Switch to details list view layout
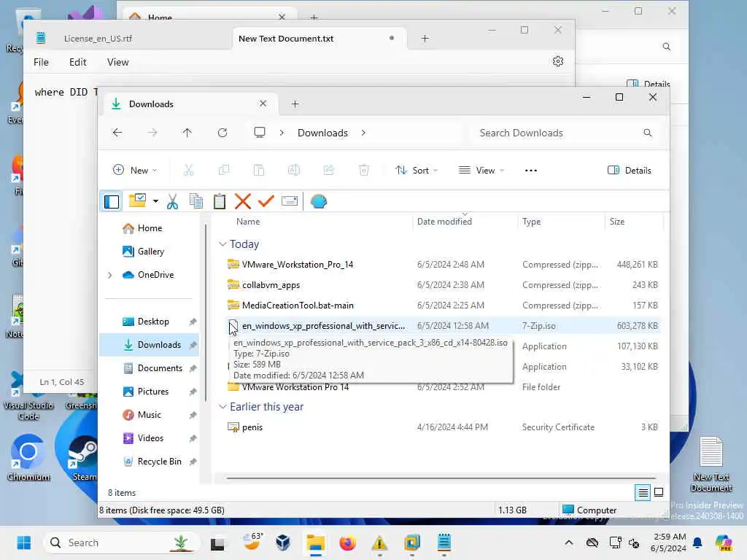The height and width of the screenshot is (560, 747). click(x=643, y=492)
